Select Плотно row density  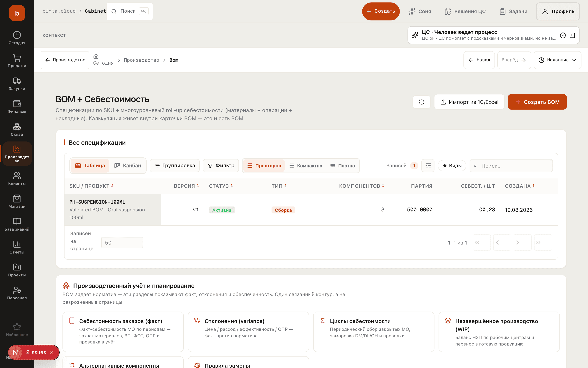click(x=343, y=166)
